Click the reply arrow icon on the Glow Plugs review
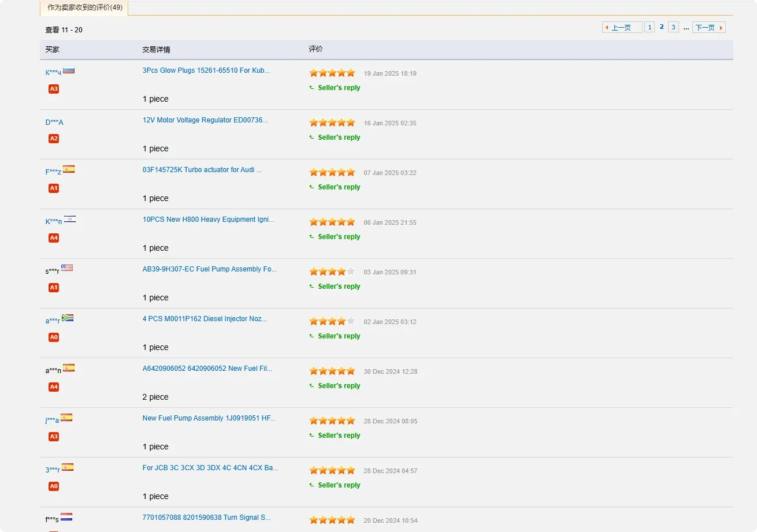This screenshot has height=532, width=757. click(312, 88)
